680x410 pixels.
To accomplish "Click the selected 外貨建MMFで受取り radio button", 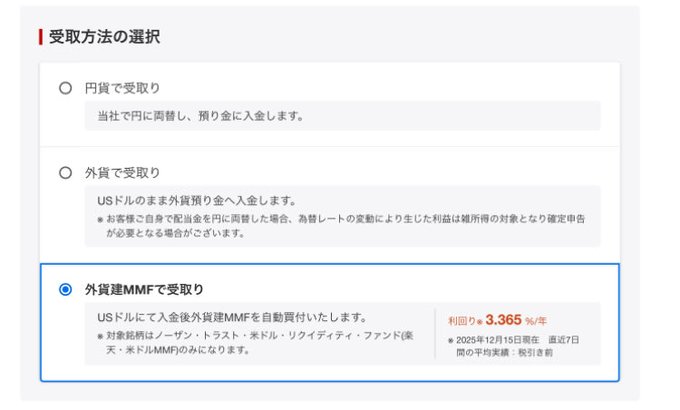I will click(65, 290).
